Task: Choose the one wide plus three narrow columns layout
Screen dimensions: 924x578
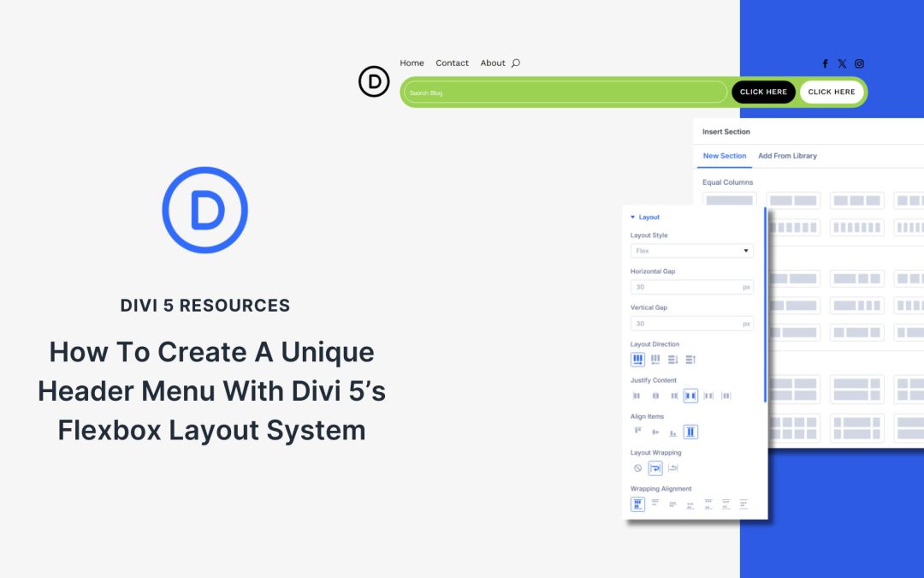Action: (x=856, y=306)
